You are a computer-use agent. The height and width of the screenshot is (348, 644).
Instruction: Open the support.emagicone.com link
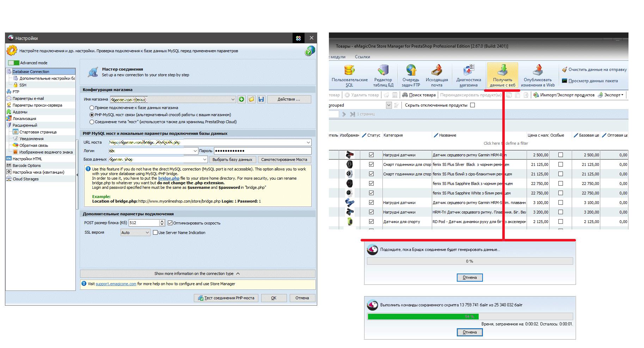116,284
